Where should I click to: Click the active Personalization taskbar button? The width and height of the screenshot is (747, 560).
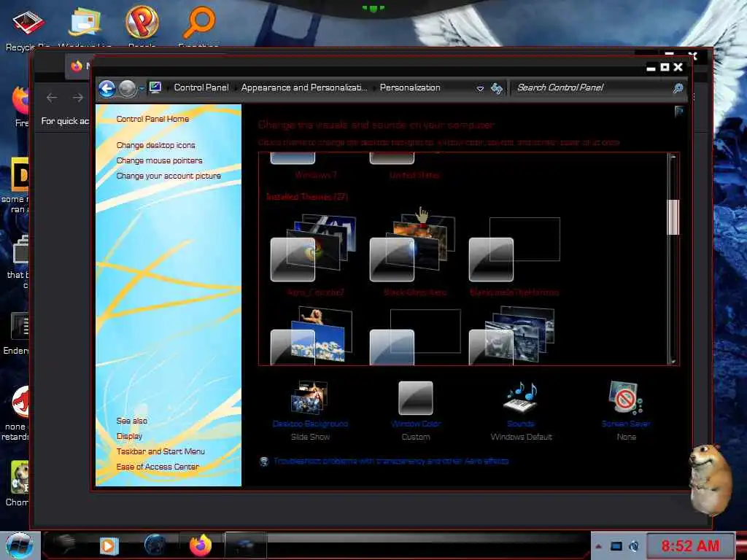coord(245,545)
